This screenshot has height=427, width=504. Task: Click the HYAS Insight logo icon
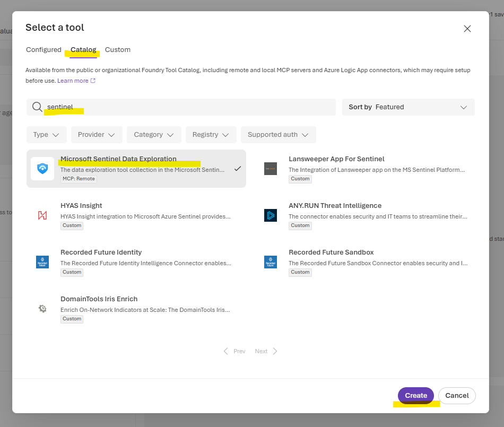tap(42, 215)
